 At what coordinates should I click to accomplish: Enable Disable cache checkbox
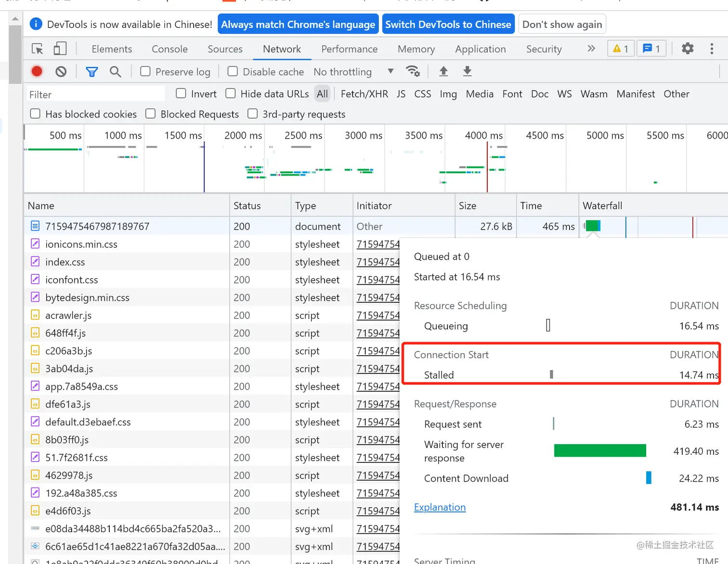[233, 71]
